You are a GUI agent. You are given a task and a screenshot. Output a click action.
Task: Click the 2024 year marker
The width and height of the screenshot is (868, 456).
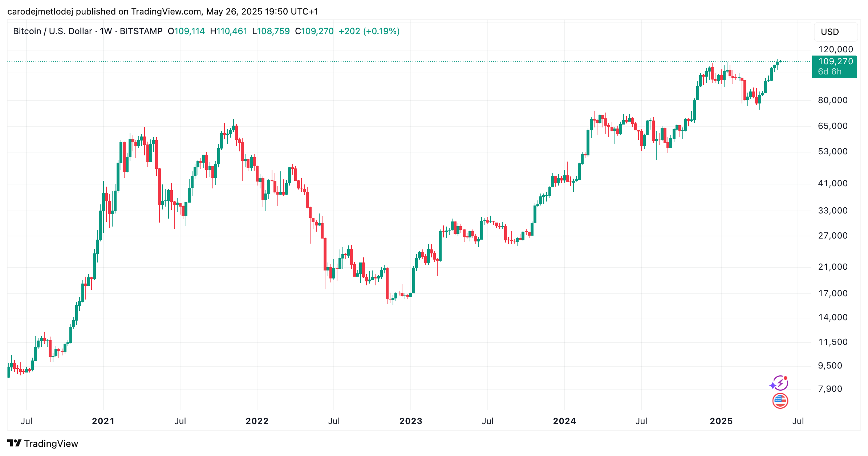[564, 421]
